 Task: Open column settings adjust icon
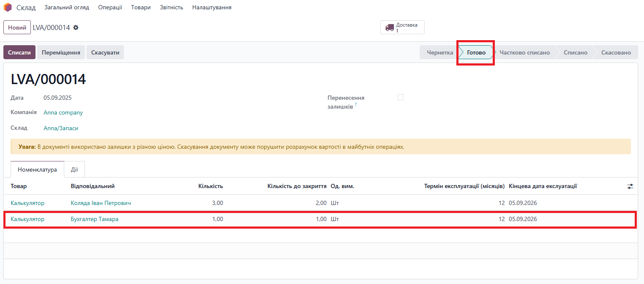click(630, 186)
